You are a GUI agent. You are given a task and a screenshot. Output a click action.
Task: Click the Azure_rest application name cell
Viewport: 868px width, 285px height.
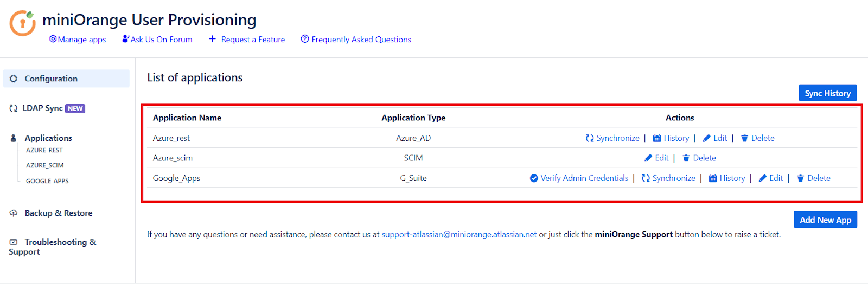171,138
